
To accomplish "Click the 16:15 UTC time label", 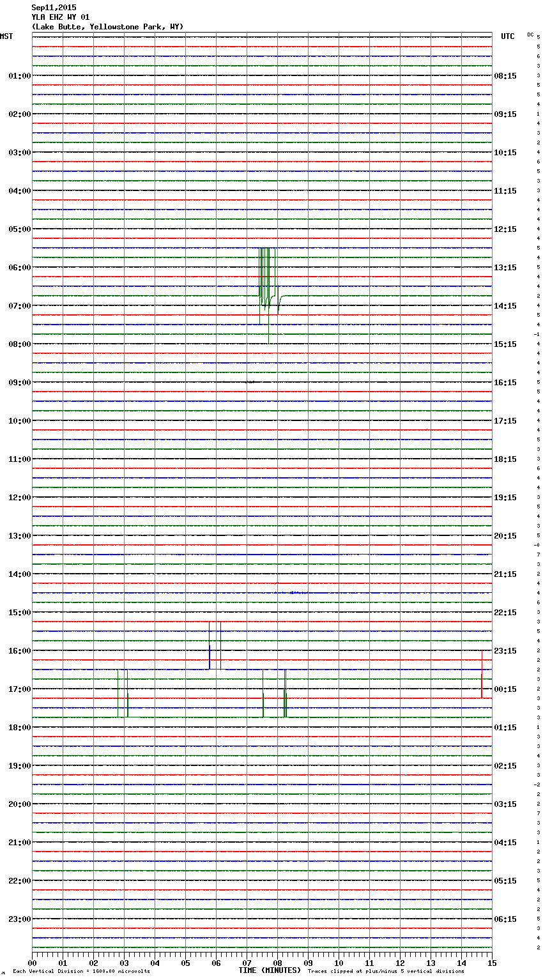I will tap(505, 382).
